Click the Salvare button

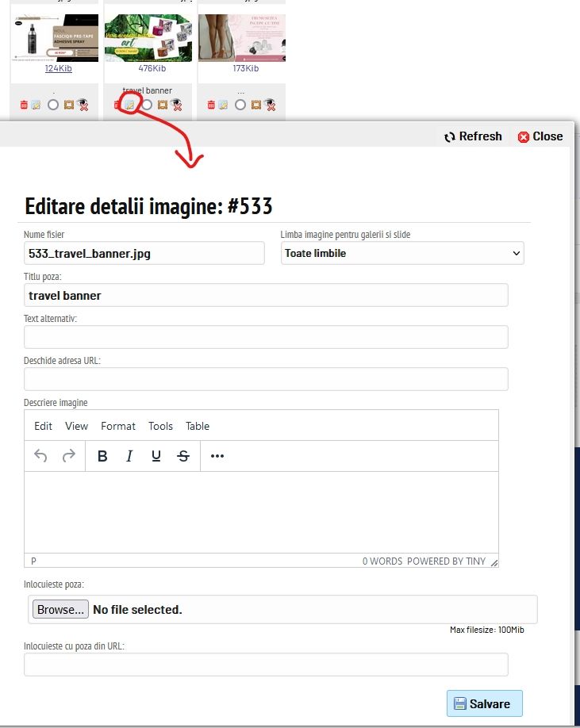point(484,703)
